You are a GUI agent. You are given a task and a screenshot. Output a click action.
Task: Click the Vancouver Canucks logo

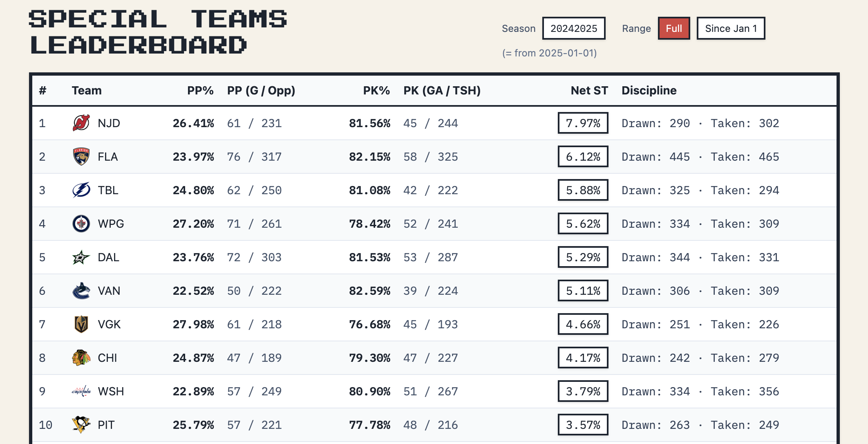(81, 291)
